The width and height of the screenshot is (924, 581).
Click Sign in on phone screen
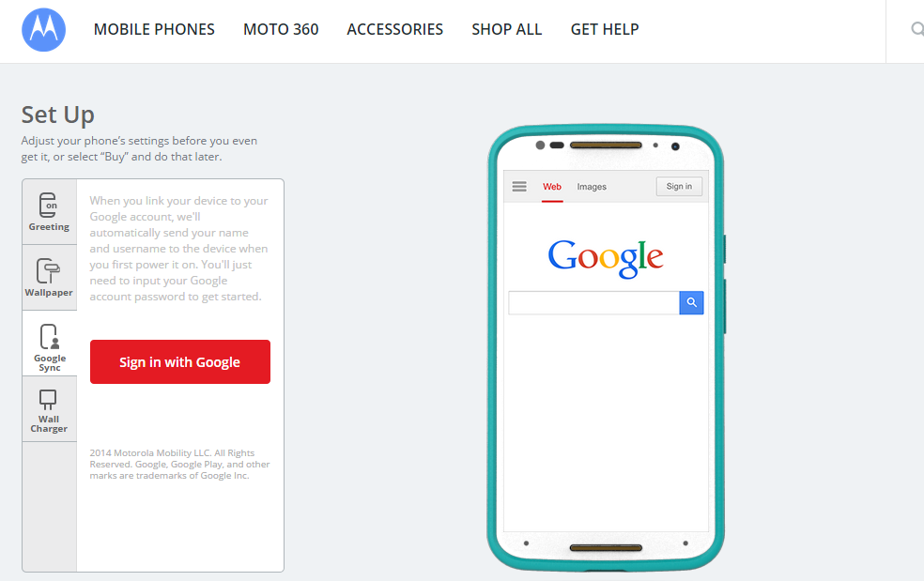tap(679, 186)
